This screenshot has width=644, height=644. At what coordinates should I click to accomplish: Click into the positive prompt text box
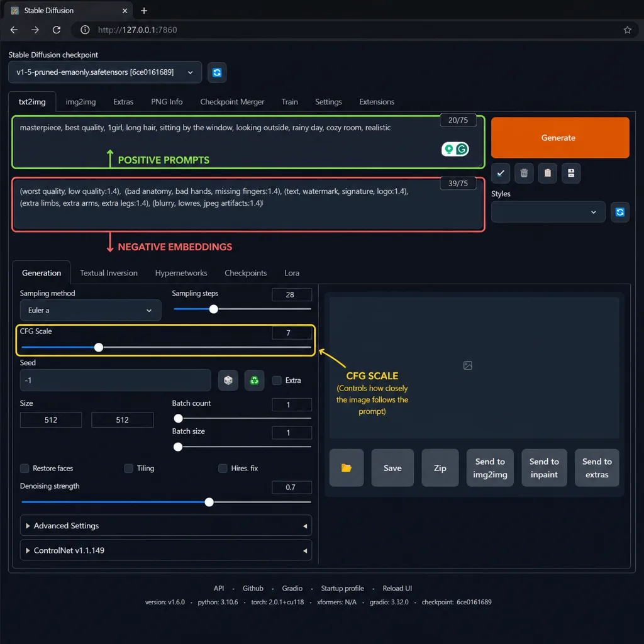248,142
